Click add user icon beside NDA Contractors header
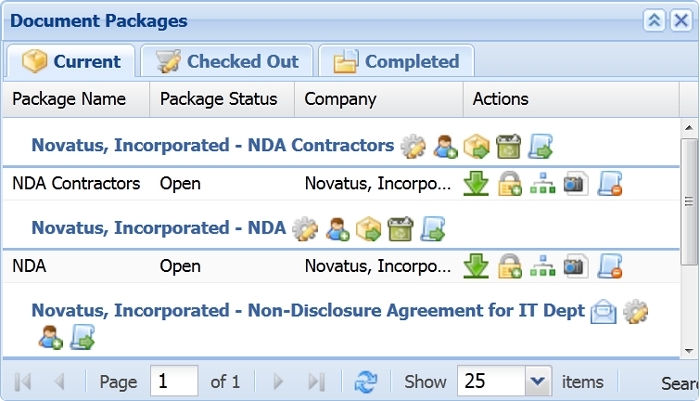The width and height of the screenshot is (700, 401). click(x=445, y=146)
